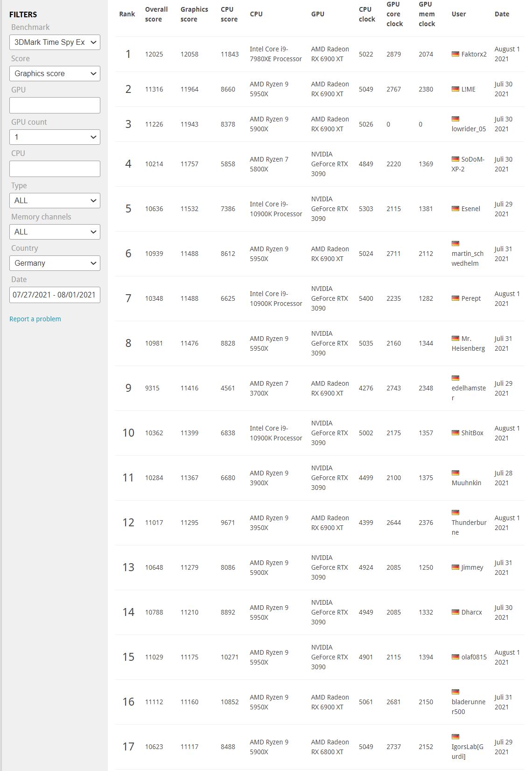
Task: Click the username Muuhnkin
Action: pyautogui.click(x=466, y=483)
